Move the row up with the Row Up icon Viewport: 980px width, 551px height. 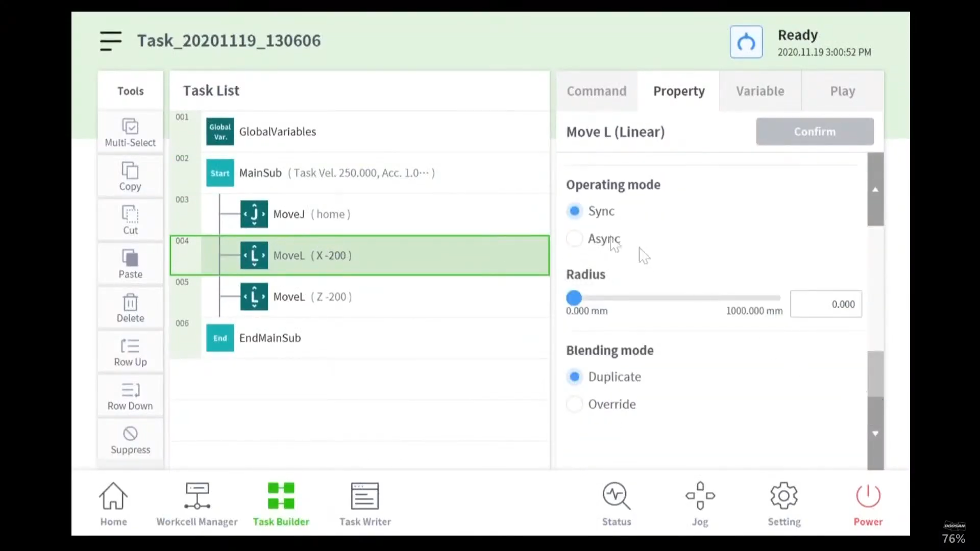(x=130, y=346)
